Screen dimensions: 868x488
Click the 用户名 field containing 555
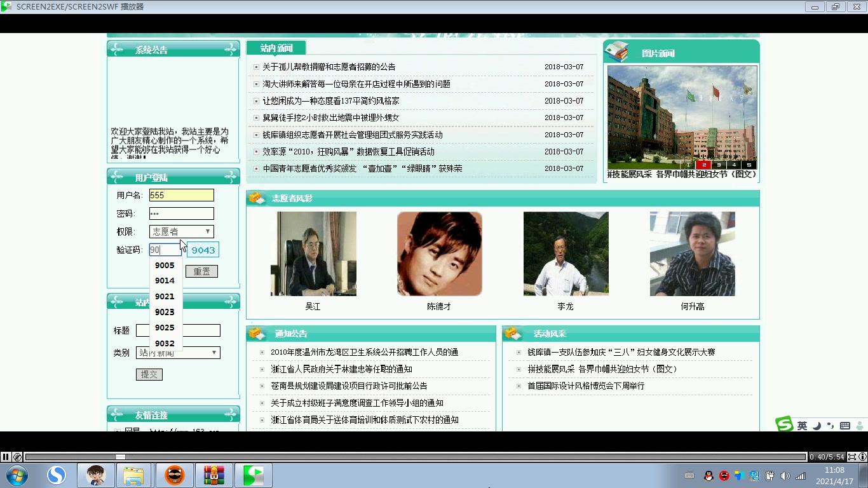pyautogui.click(x=182, y=195)
